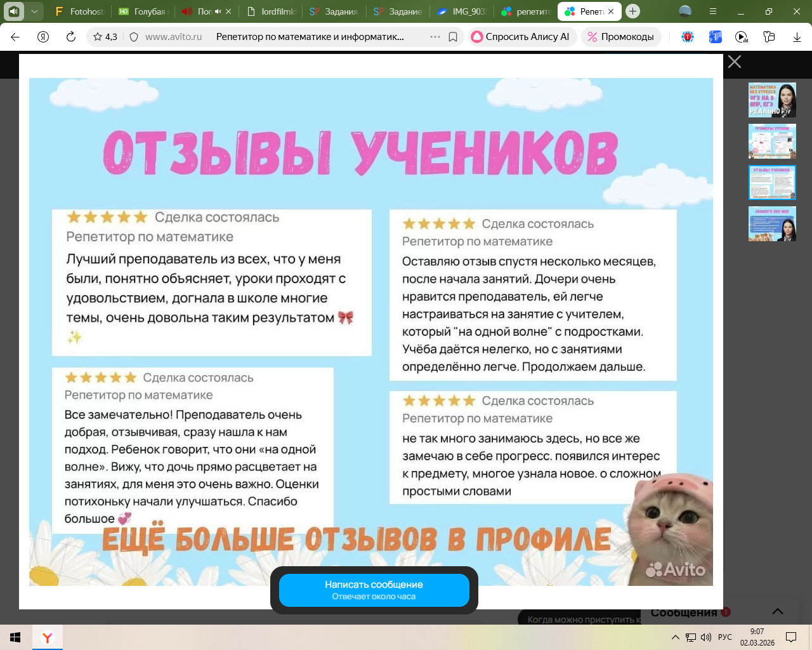
Task: Open the blue square extension icon
Action: 715,37
